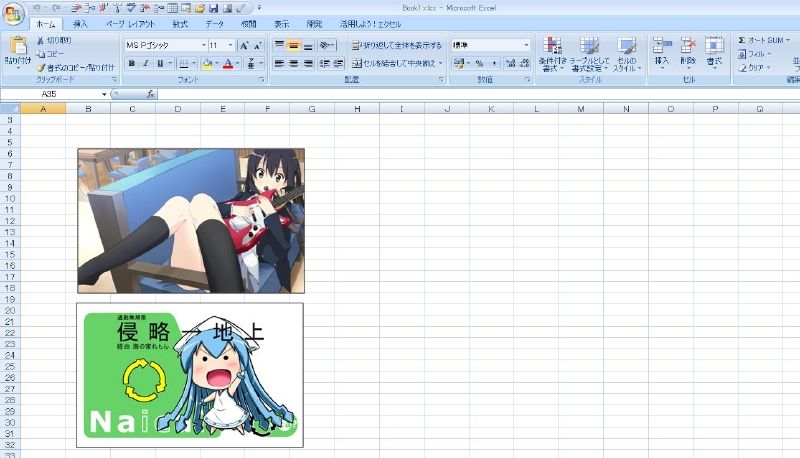
Task: Click the AutoSum (オート SUM) button
Action: [764, 40]
